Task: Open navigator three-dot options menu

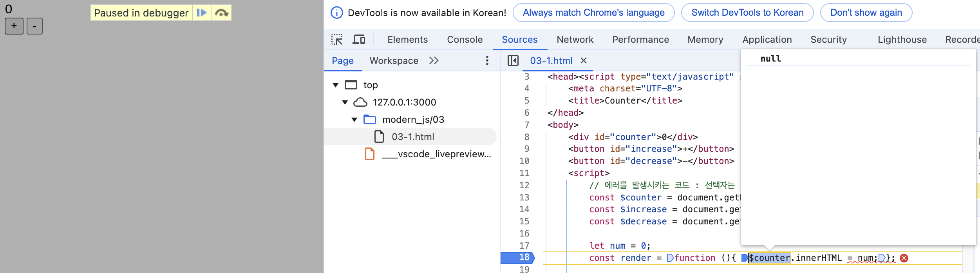Action: click(487, 60)
